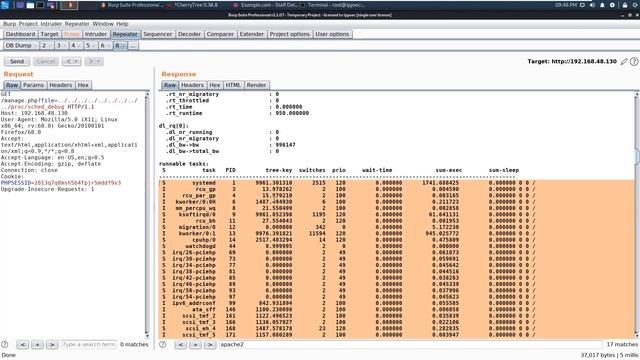Show response Headers tab
The height and width of the screenshot is (360, 640).
192,85
